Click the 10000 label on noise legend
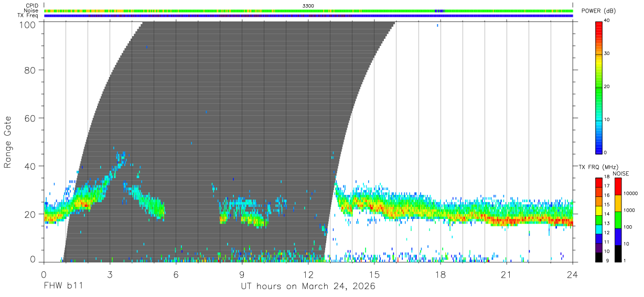644x297 pixels. (631, 193)
